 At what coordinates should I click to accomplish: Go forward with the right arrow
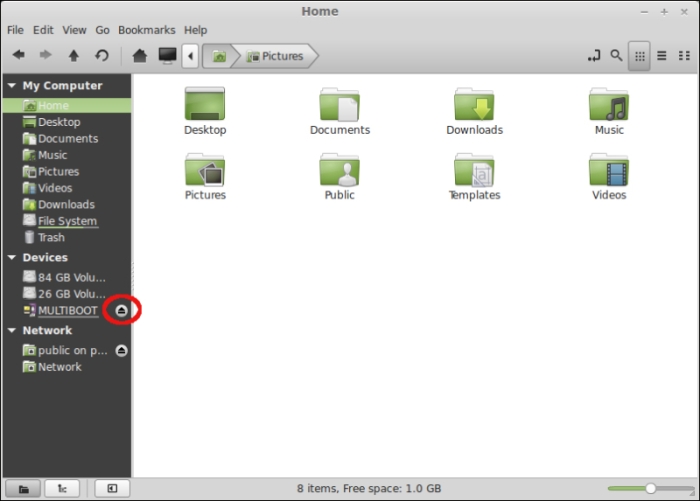coord(46,55)
